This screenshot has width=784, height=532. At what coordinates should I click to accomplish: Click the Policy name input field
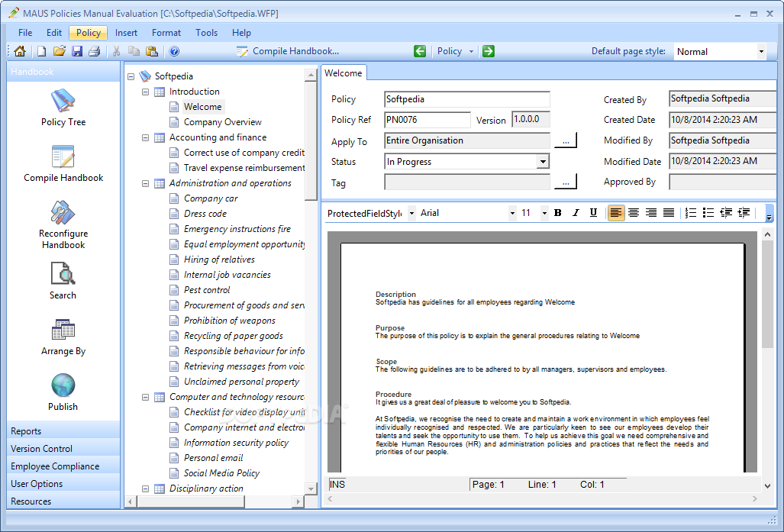point(467,99)
